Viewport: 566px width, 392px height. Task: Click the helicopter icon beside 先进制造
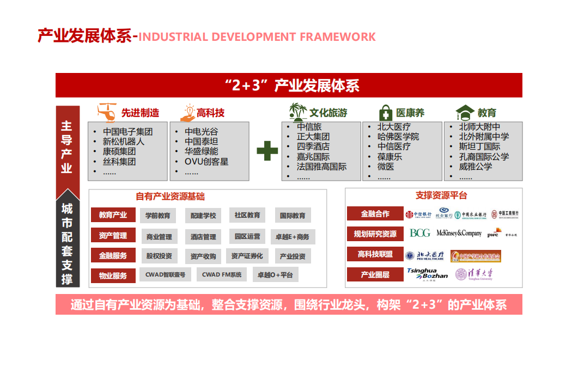(x=107, y=112)
